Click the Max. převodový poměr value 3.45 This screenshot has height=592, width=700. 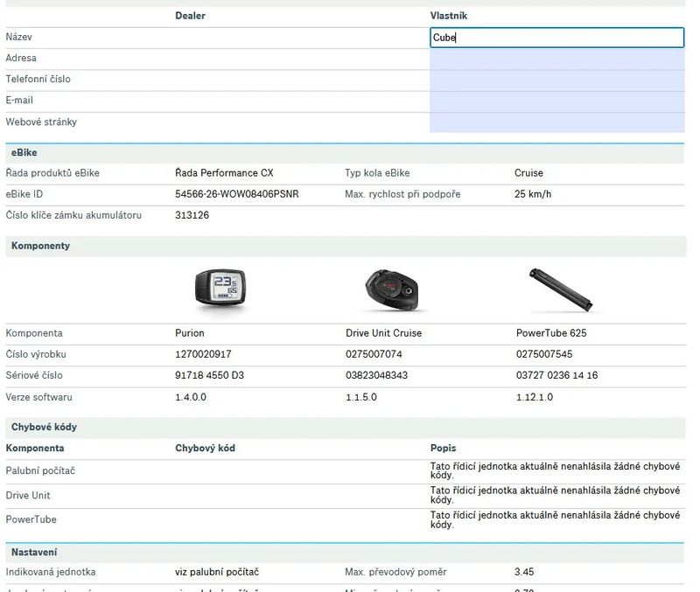tap(524, 572)
